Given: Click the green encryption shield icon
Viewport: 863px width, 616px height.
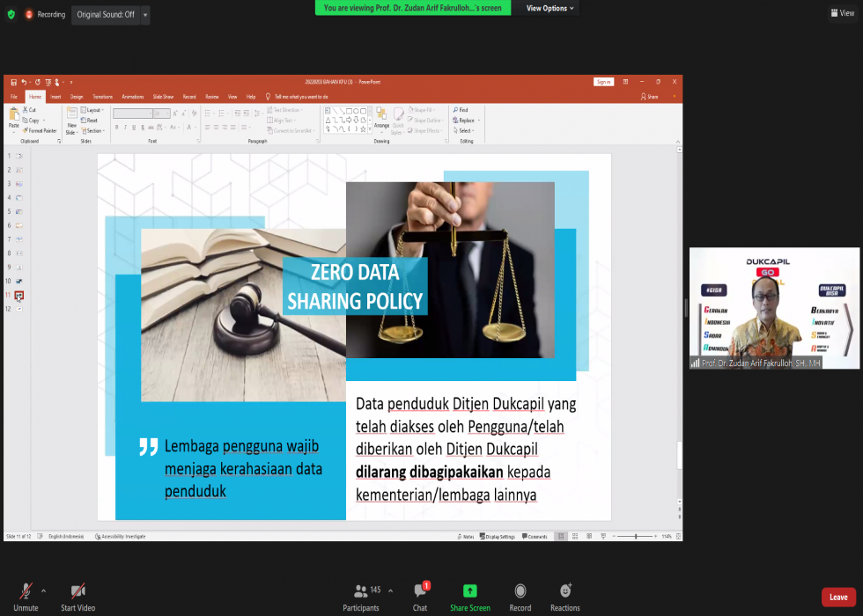Looking at the screenshot, I should 11,14.
